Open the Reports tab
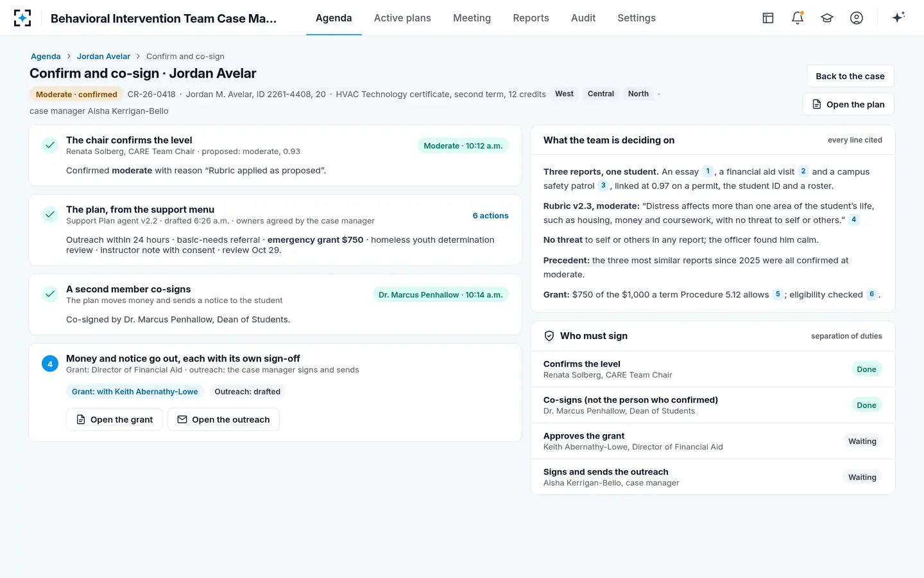Viewport: 924px width, 578px height. [531, 18]
